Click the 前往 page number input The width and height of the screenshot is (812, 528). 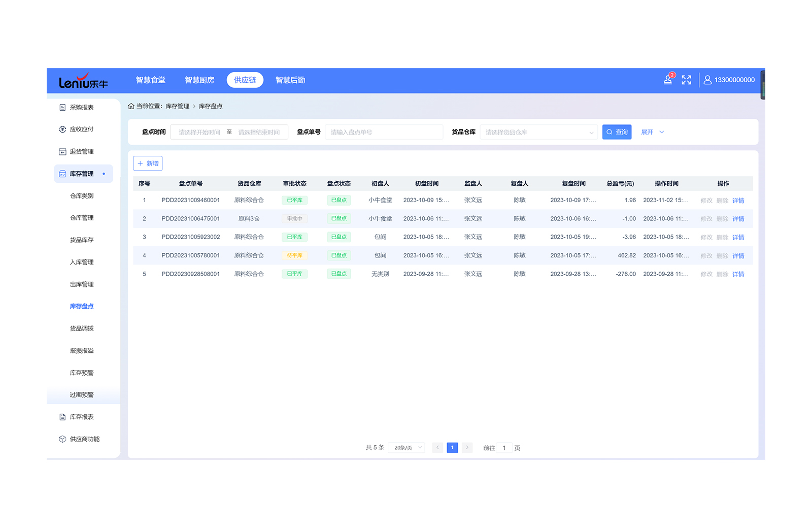[x=504, y=448]
